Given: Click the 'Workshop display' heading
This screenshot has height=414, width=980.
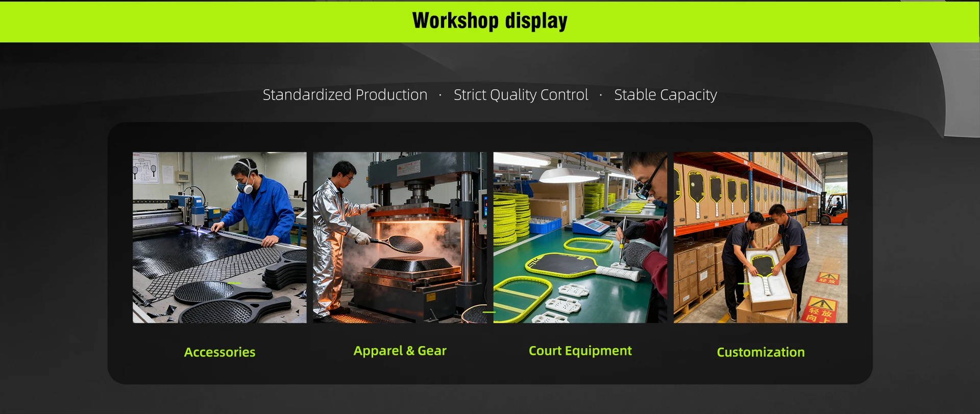Looking at the screenshot, I should (490, 21).
